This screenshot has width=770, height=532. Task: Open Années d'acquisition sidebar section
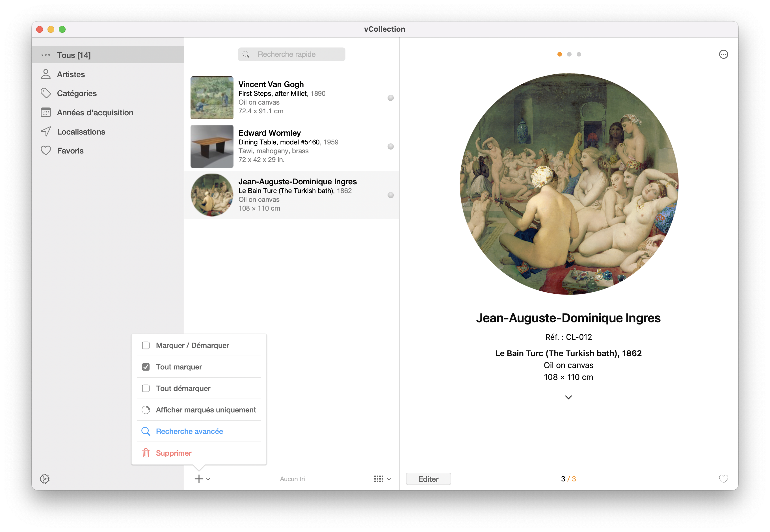pyautogui.click(x=108, y=113)
